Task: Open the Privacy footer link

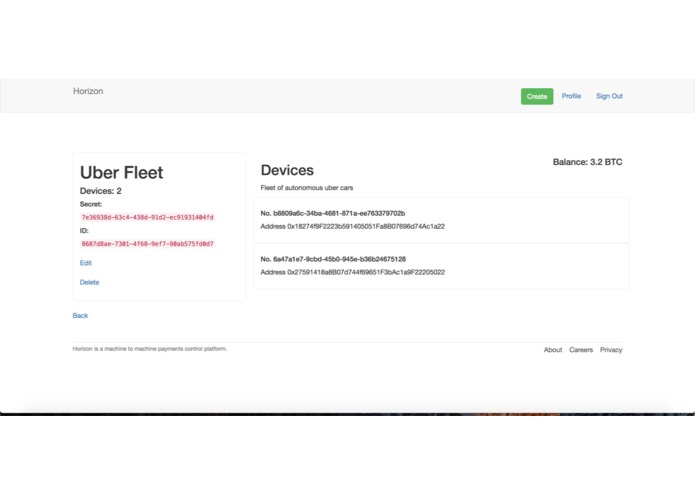Action: coord(611,350)
